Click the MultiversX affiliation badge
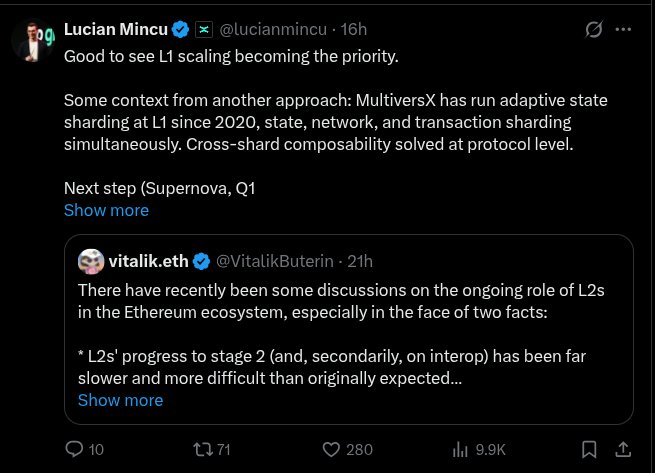655x473 pixels. tap(203, 30)
